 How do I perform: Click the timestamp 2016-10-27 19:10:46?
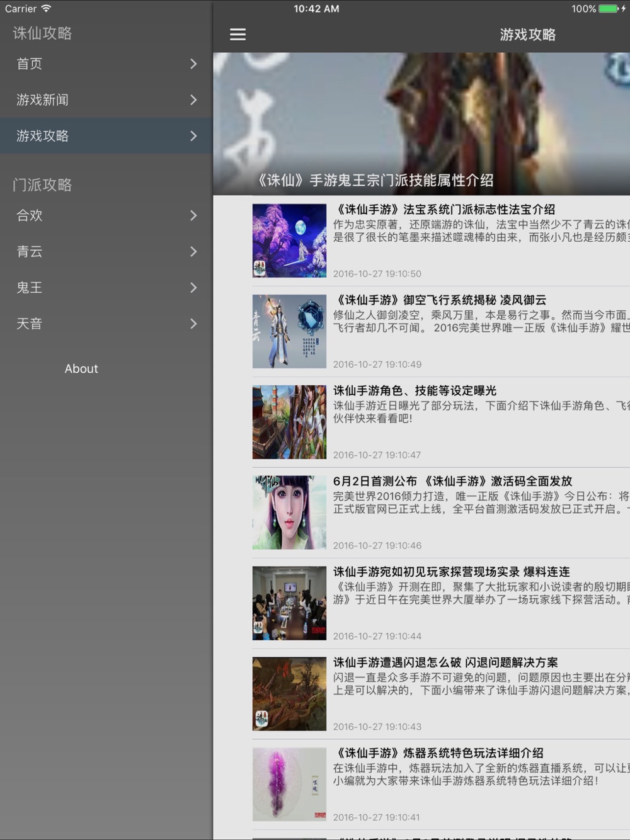(x=377, y=546)
